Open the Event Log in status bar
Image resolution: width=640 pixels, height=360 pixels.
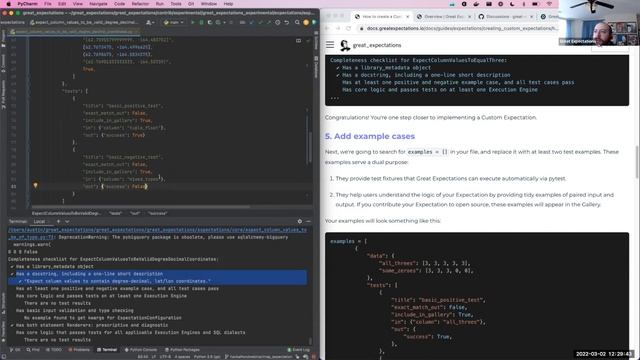coord(298,350)
